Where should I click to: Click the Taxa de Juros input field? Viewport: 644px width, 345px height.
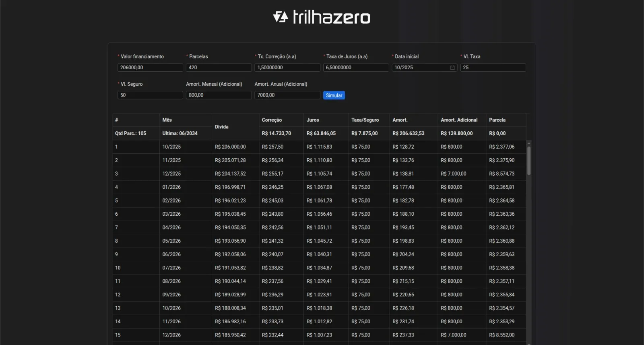[355, 68]
